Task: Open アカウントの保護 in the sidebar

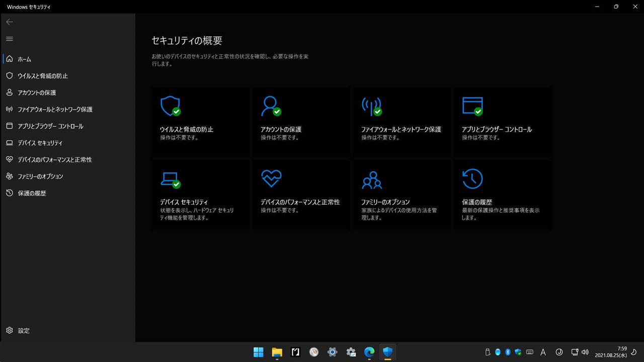Action: tap(68, 93)
